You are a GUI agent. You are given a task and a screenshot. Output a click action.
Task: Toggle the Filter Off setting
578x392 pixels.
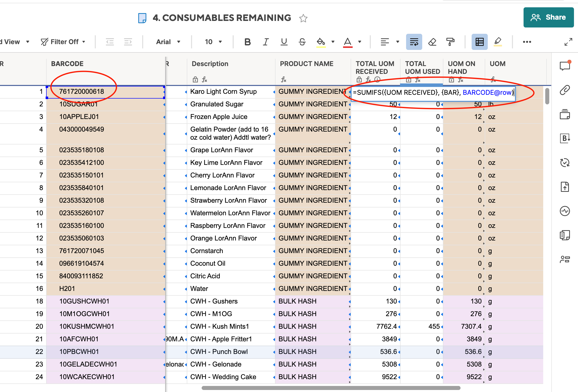click(x=63, y=42)
